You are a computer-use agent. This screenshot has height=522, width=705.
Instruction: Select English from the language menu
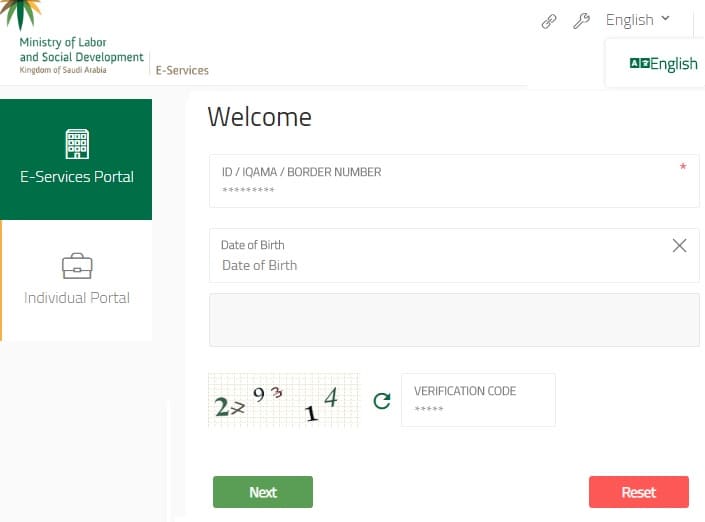[673, 64]
